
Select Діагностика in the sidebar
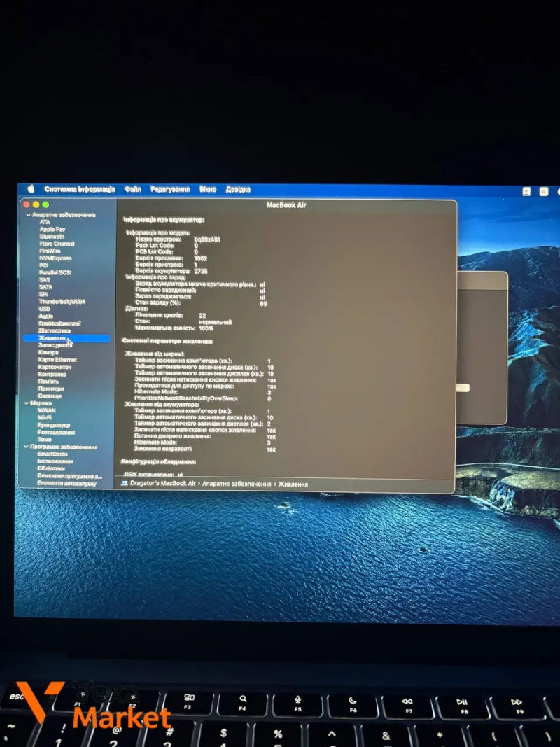[x=55, y=330]
